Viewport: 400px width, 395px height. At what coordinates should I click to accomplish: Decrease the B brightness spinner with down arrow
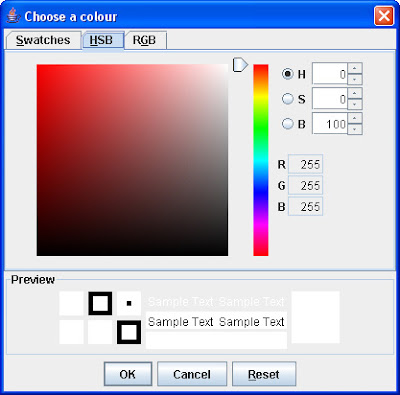pos(355,129)
